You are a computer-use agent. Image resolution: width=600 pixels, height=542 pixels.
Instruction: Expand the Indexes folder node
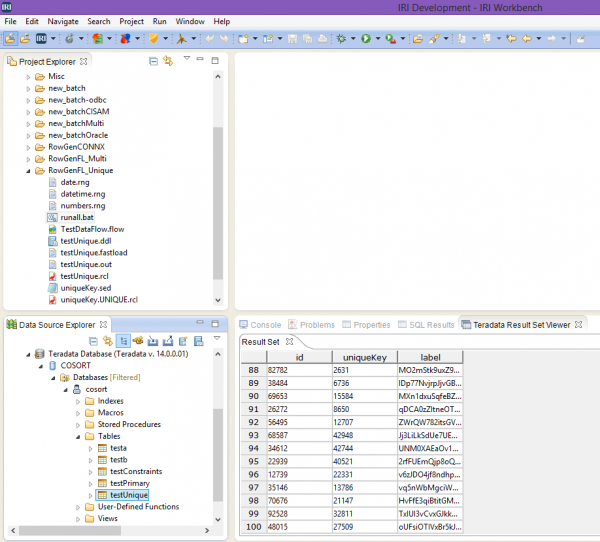[x=78, y=402]
